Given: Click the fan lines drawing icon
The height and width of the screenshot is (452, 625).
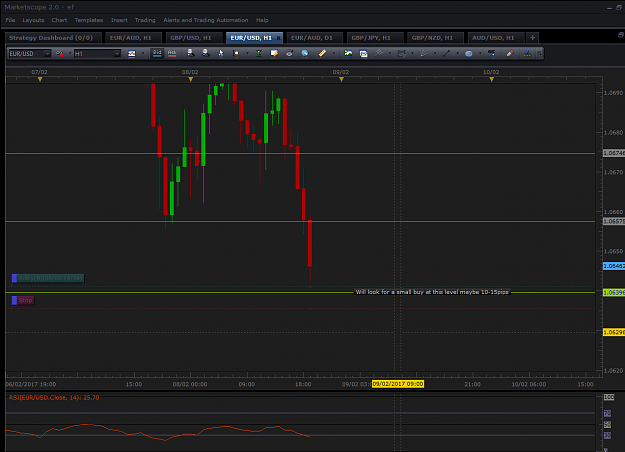Looking at the screenshot, I should (424, 53).
